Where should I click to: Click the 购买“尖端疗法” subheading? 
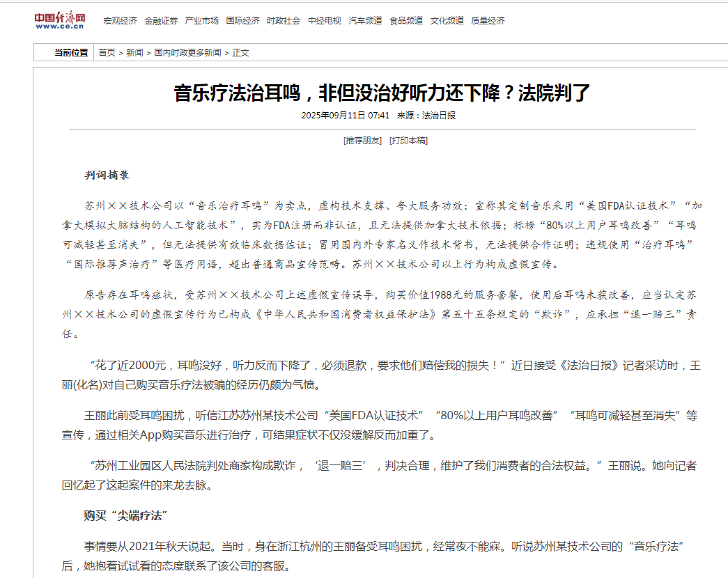(126, 516)
